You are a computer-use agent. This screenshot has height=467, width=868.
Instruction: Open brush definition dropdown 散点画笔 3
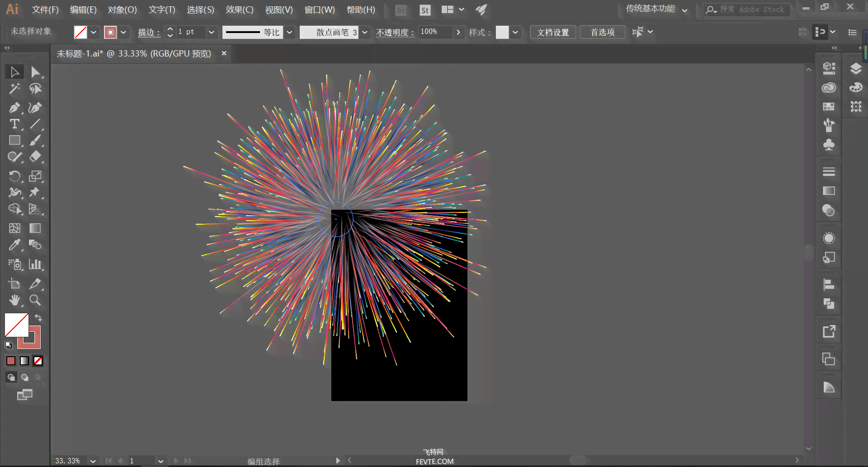click(365, 33)
